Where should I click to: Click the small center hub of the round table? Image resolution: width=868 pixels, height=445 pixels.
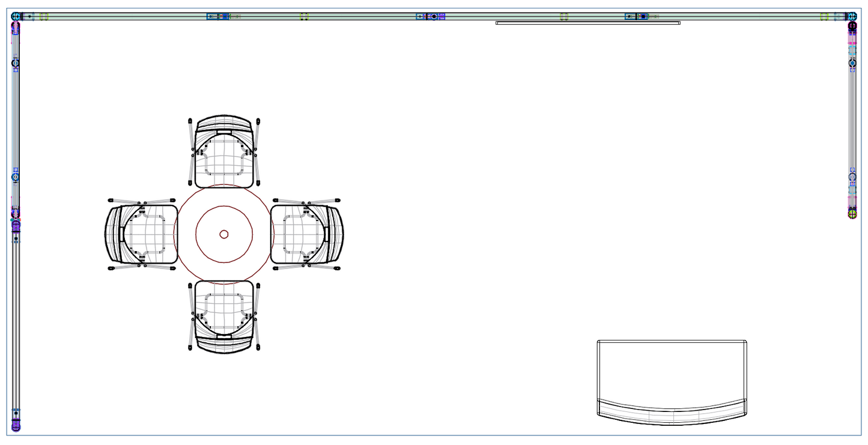(x=224, y=234)
